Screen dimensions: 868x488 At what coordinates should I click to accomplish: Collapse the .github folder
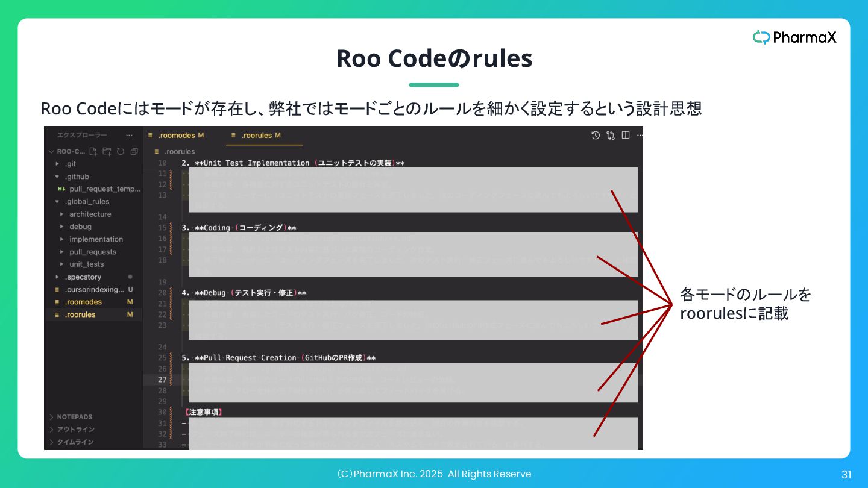coord(58,177)
